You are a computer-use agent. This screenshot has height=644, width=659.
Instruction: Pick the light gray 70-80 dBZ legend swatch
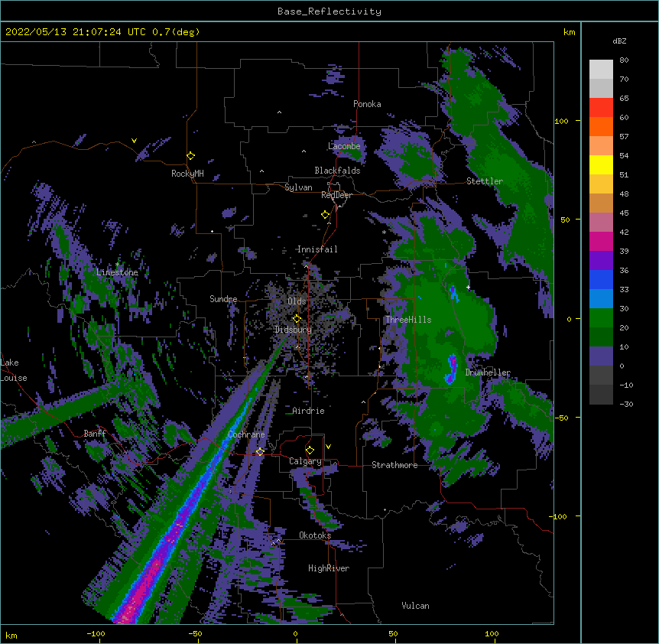coord(601,70)
